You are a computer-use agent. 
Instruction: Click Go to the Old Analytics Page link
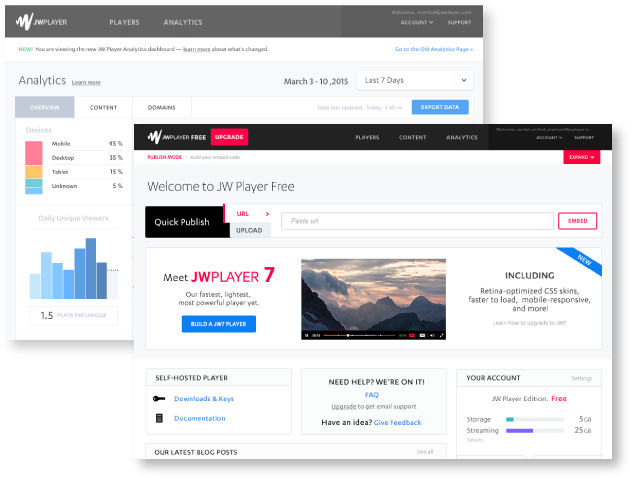pyautogui.click(x=434, y=49)
